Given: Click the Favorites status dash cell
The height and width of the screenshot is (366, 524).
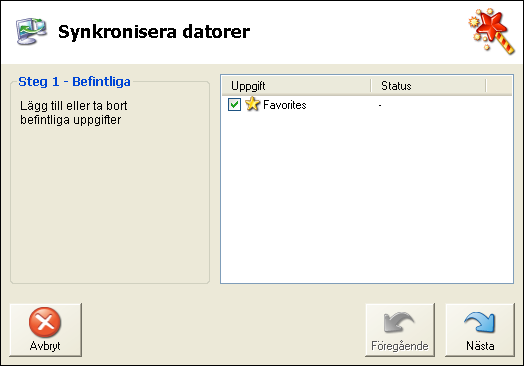Looking at the screenshot, I should (x=380, y=105).
